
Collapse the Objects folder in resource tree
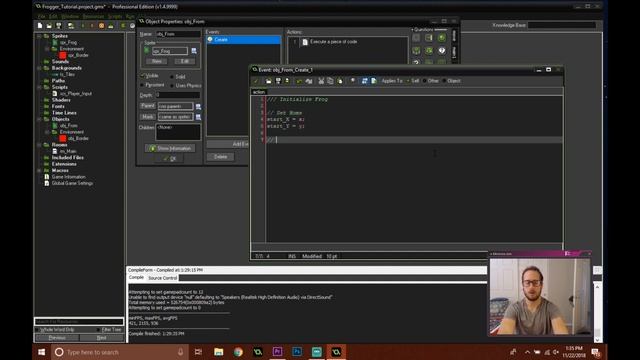coord(39,119)
